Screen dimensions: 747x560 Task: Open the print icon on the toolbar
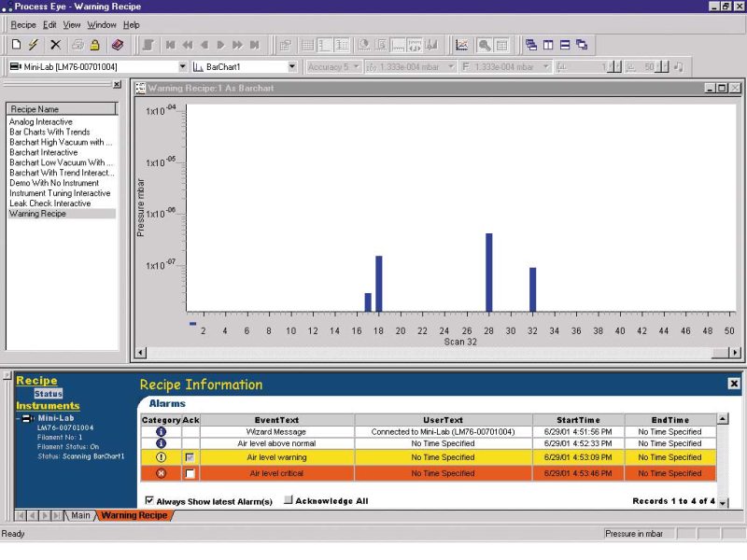pyautogui.click(x=76, y=42)
